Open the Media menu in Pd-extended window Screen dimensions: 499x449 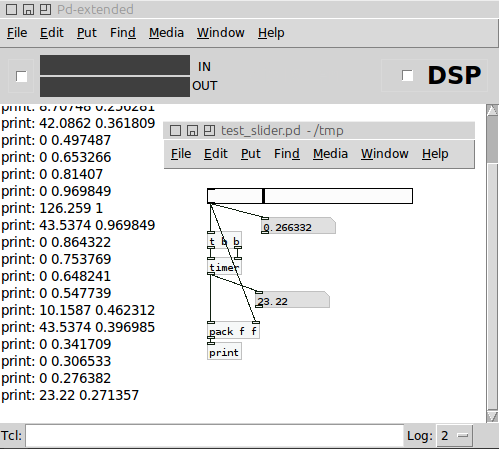point(166,33)
